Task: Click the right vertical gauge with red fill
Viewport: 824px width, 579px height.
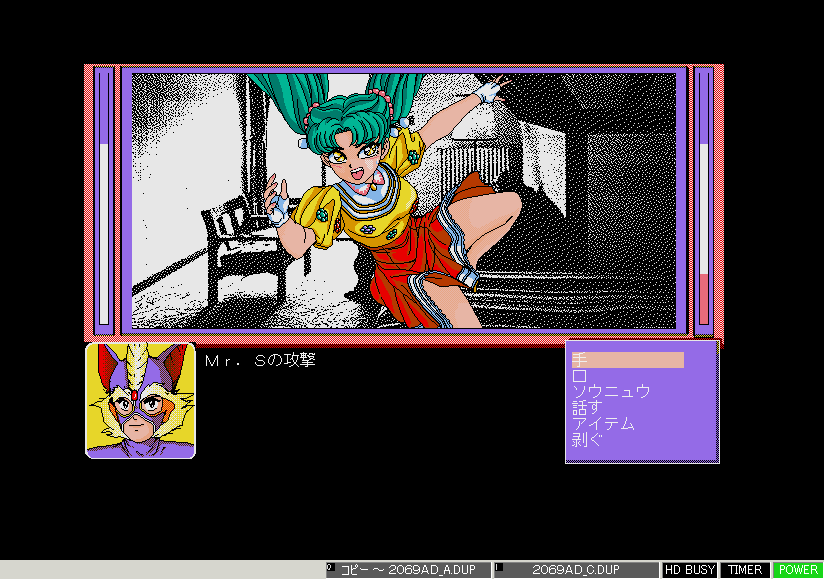Action: tap(703, 200)
